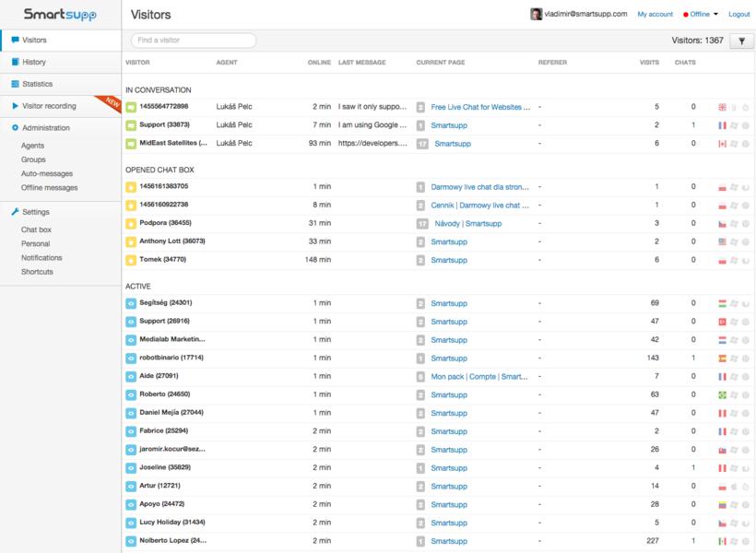Open Auto-messages page
756x553 pixels.
point(47,173)
